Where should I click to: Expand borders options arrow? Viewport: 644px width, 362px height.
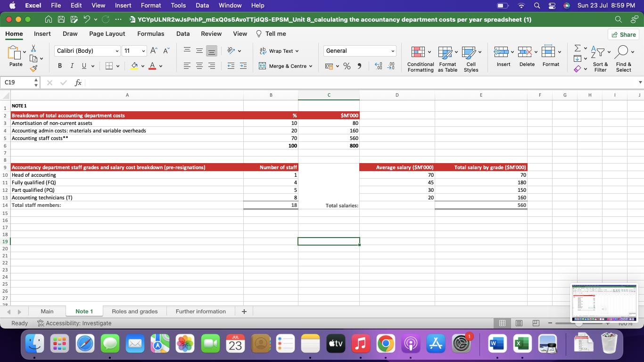(117, 66)
